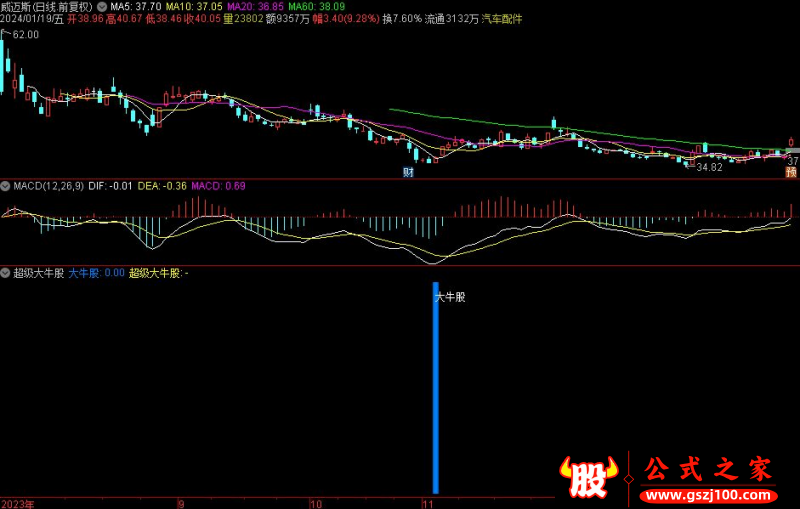Open the dropdown beside 威迈斯(日线,前复权) title
Viewport: 800px width, 509px height.
pyautogui.click(x=102, y=7)
